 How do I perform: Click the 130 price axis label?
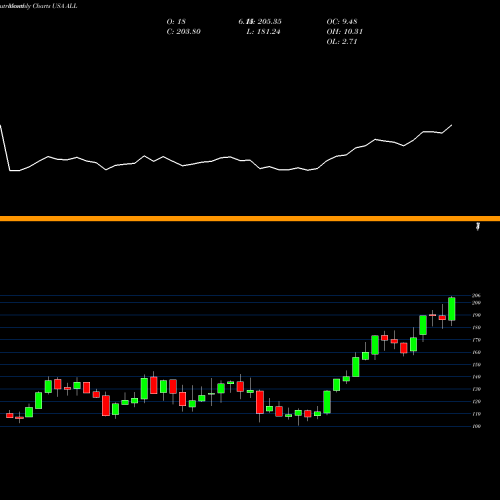[x=476, y=389]
